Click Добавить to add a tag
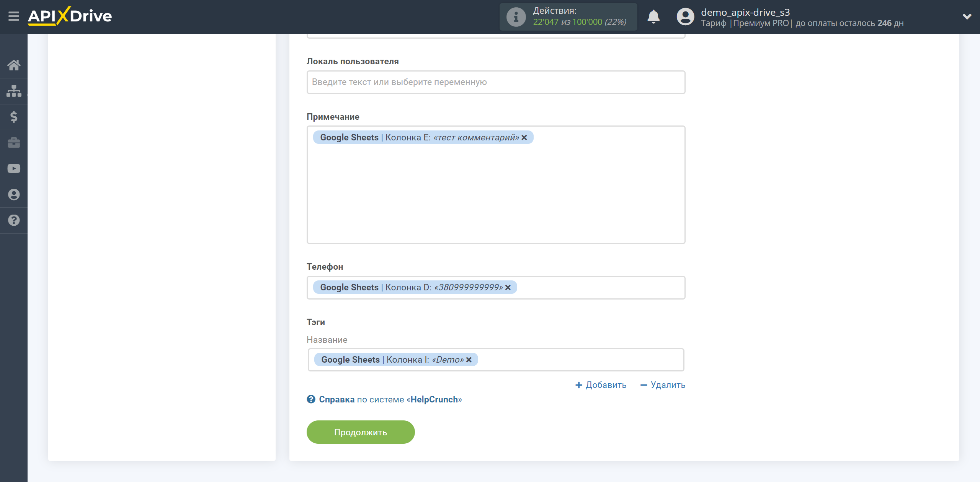This screenshot has width=980, height=482. (x=601, y=385)
